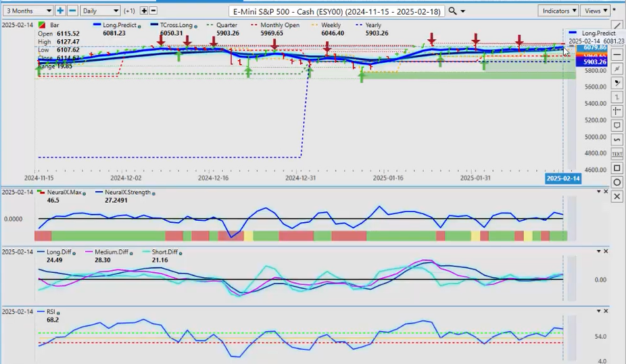Toggle the NeuralX.Strength indicator dot

pyautogui.click(x=154, y=193)
